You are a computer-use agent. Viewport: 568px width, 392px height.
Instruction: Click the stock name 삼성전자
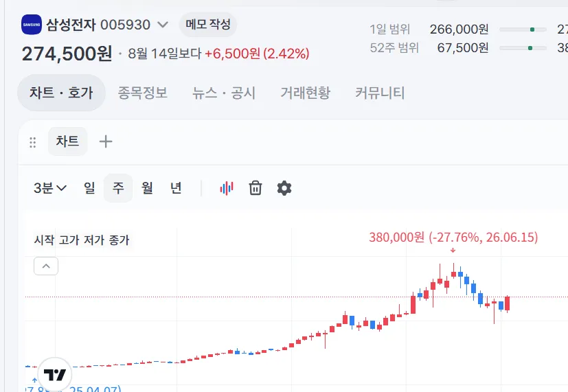pyautogui.click(x=71, y=25)
